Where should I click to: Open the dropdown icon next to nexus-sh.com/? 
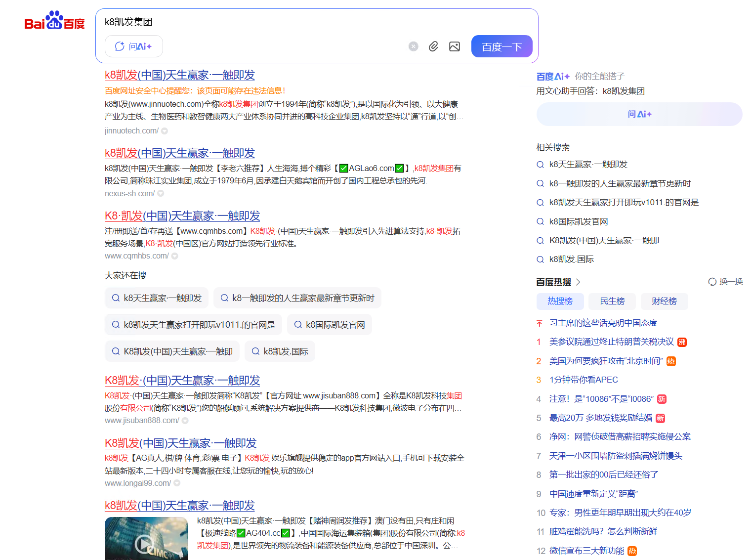coord(161,194)
